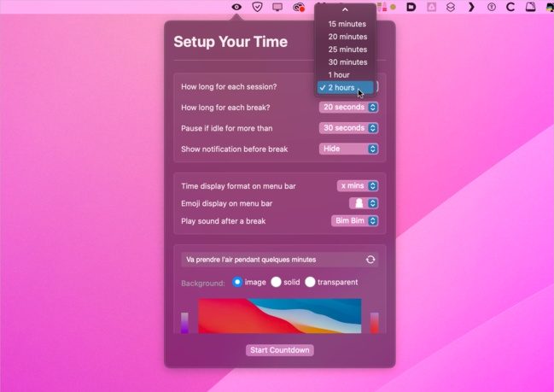The image size is (554, 392).
Task: Click the purple gradient swatch left of image
Action: (x=184, y=323)
